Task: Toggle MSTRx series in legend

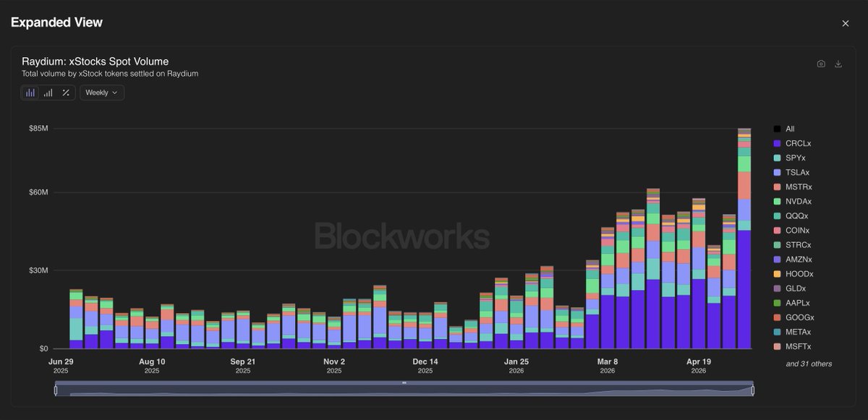Action: point(792,187)
